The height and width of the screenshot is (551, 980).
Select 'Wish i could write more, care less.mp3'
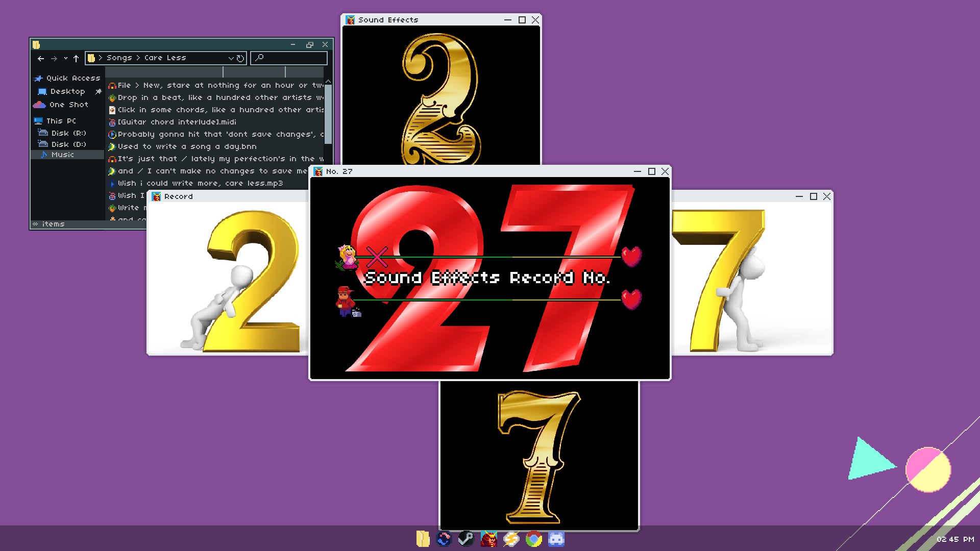pyautogui.click(x=195, y=183)
